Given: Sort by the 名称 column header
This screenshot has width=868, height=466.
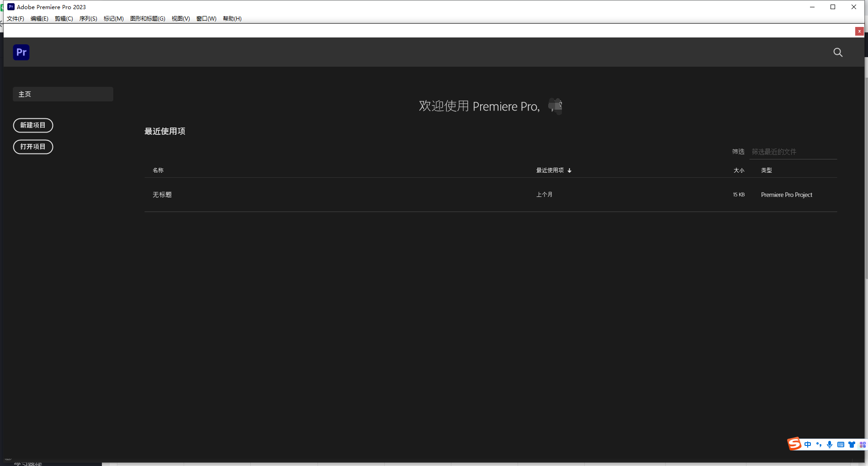Looking at the screenshot, I should 158,170.
